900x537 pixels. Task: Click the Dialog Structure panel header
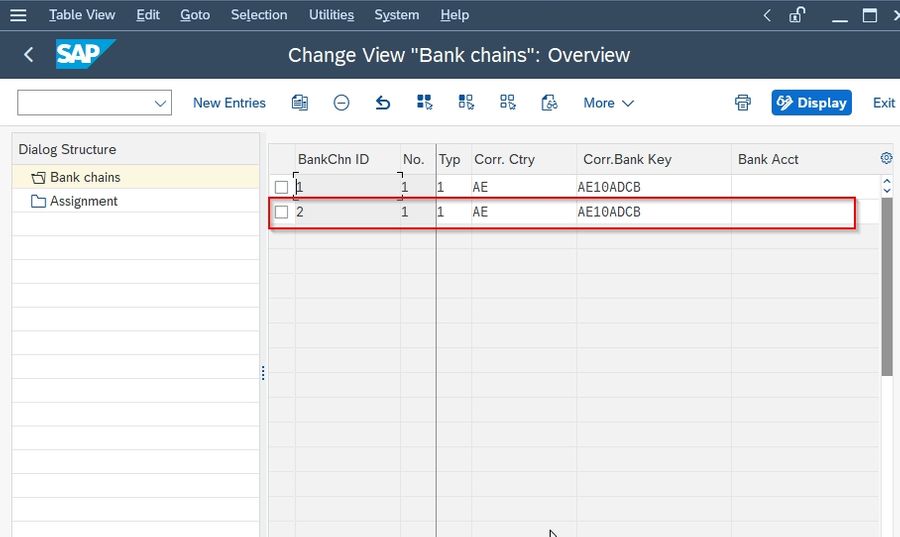(135, 149)
